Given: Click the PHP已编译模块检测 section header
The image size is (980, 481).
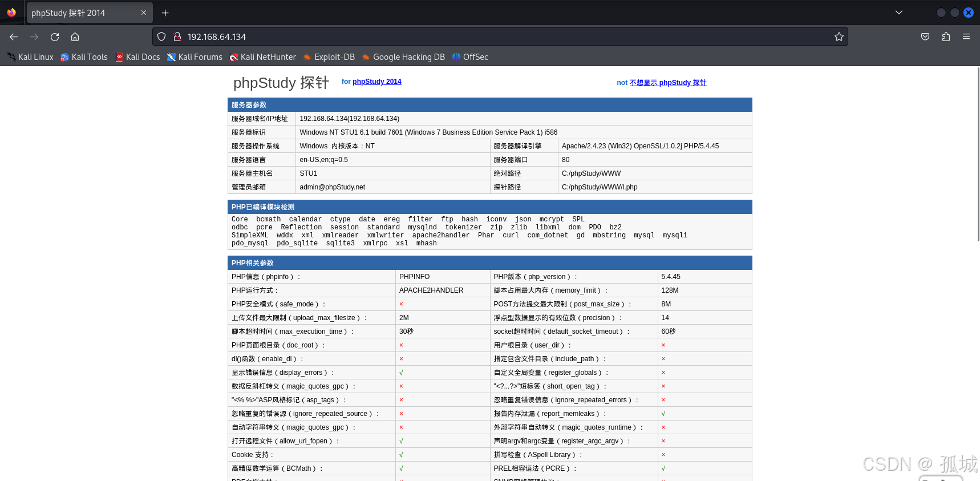Looking at the screenshot, I should 489,207.
